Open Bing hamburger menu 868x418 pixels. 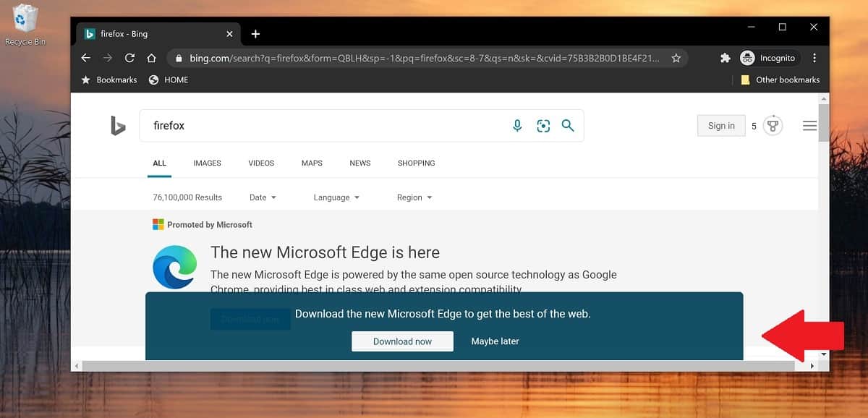(x=810, y=126)
